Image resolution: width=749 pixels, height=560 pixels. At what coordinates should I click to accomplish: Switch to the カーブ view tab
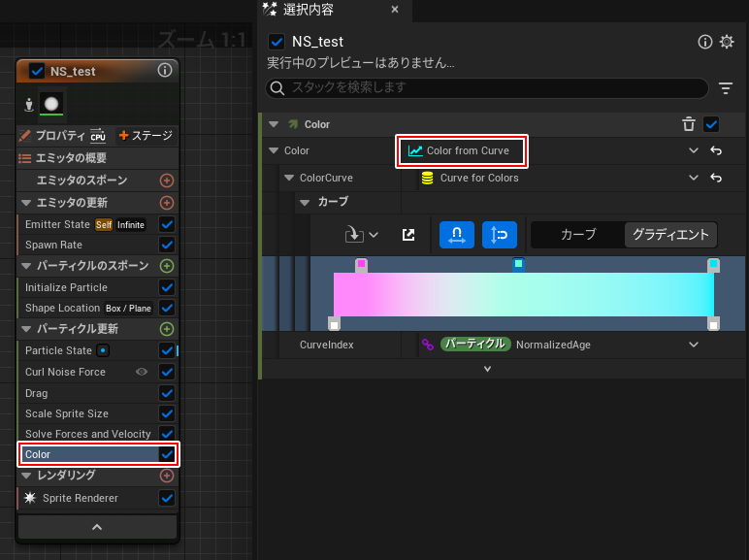(578, 235)
